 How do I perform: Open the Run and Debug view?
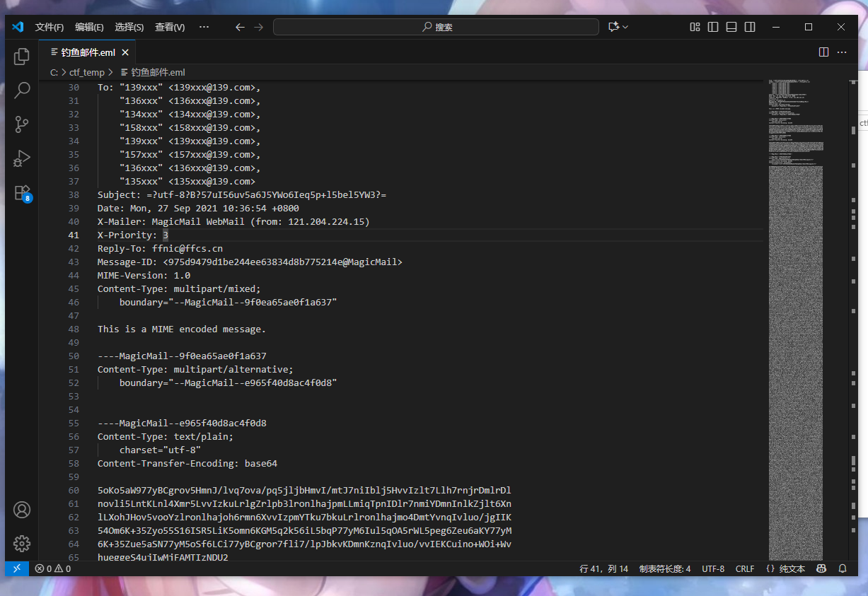pos(22,158)
